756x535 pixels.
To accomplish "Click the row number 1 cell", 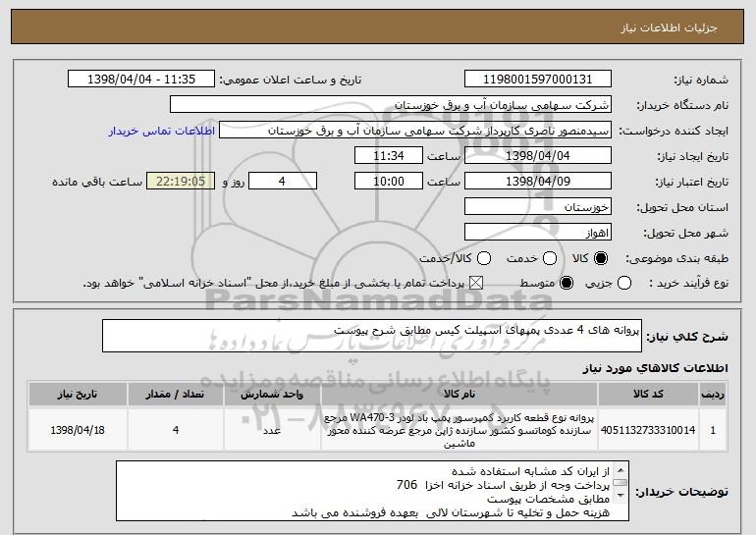I will tap(713, 430).
